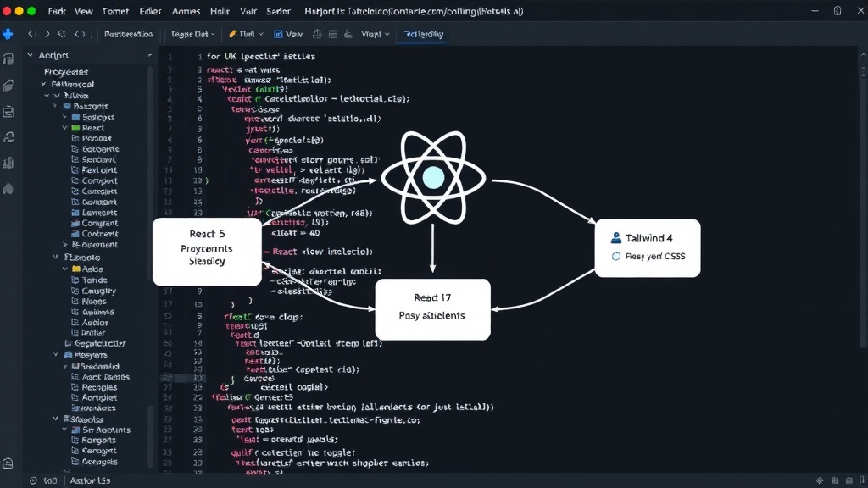The image size is (868, 488).
Task: Select the Lemroint item in tree
Action: tap(94, 213)
